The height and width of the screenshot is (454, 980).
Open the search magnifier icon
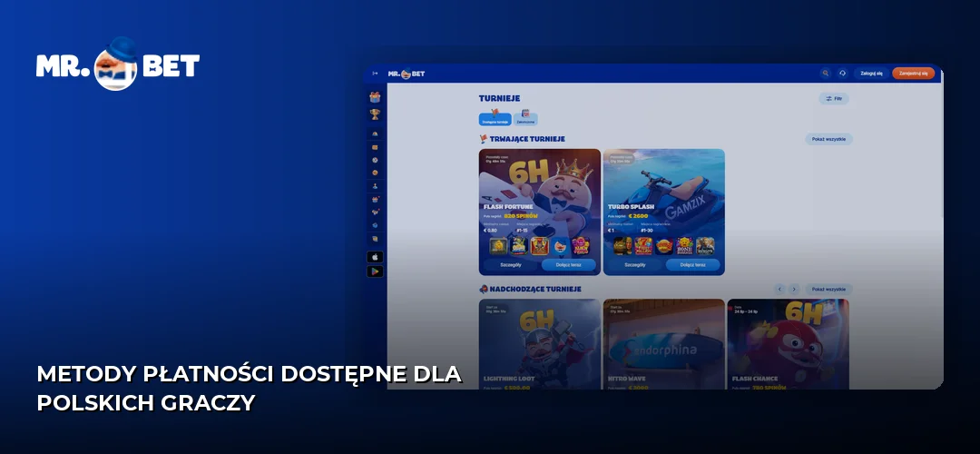pyautogui.click(x=826, y=74)
